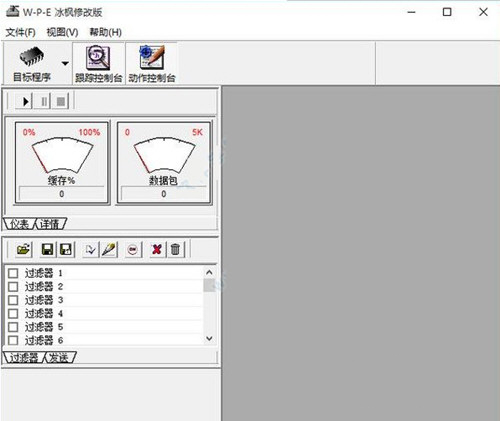Delete filter using the red X icon
500x421 pixels.
point(157,249)
